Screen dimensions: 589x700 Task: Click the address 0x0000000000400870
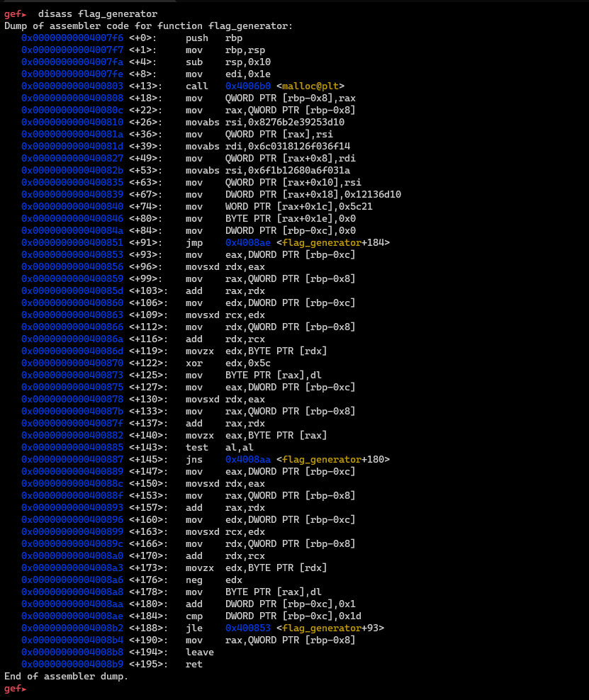pyautogui.click(x=72, y=363)
